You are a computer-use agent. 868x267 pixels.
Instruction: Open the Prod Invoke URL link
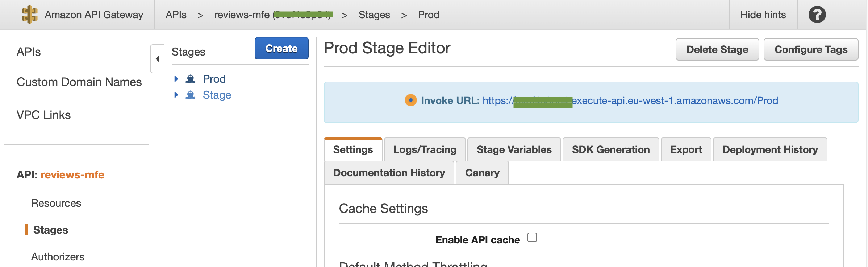coord(630,100)
